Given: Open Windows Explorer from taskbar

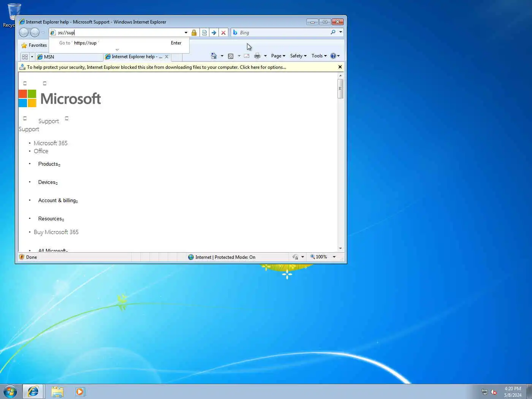Looking at the screenshot, I should pyautogui.click(x=57, y=391).
